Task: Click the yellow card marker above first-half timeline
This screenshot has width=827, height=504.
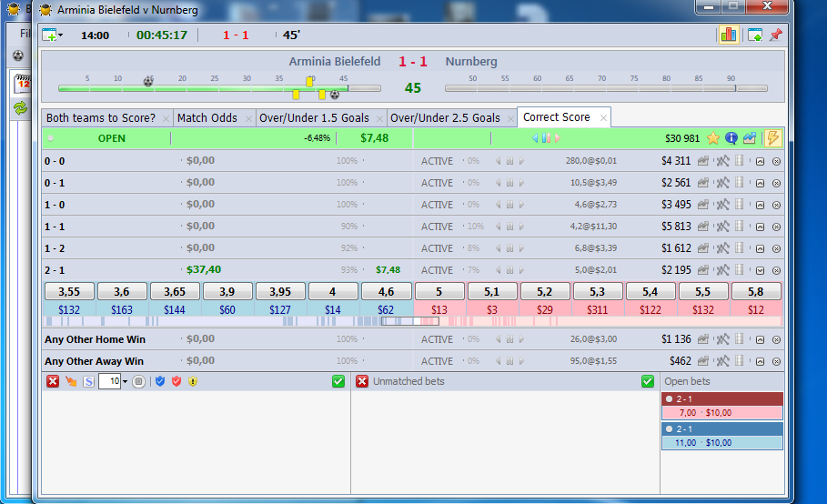Action: 309,81
